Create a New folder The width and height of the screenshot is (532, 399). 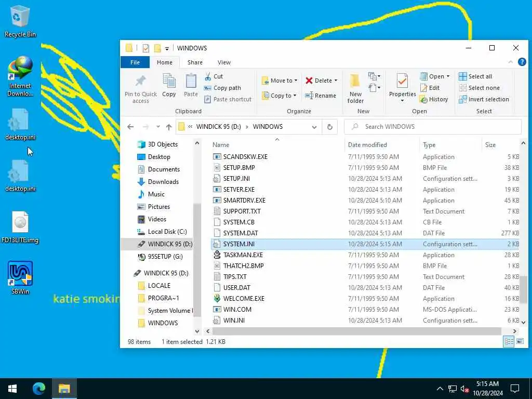[x=355, y=89]
